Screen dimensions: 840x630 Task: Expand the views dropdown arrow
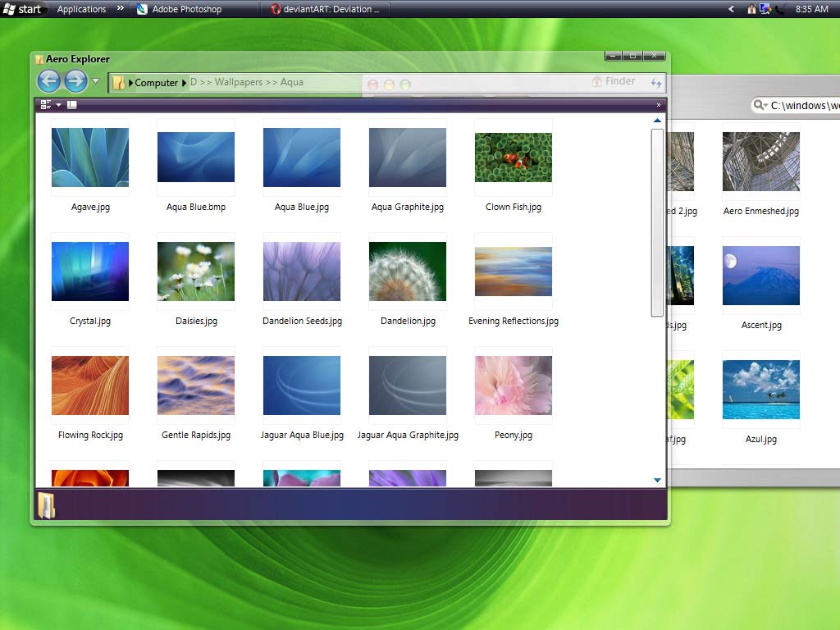[x=58, y=105]
